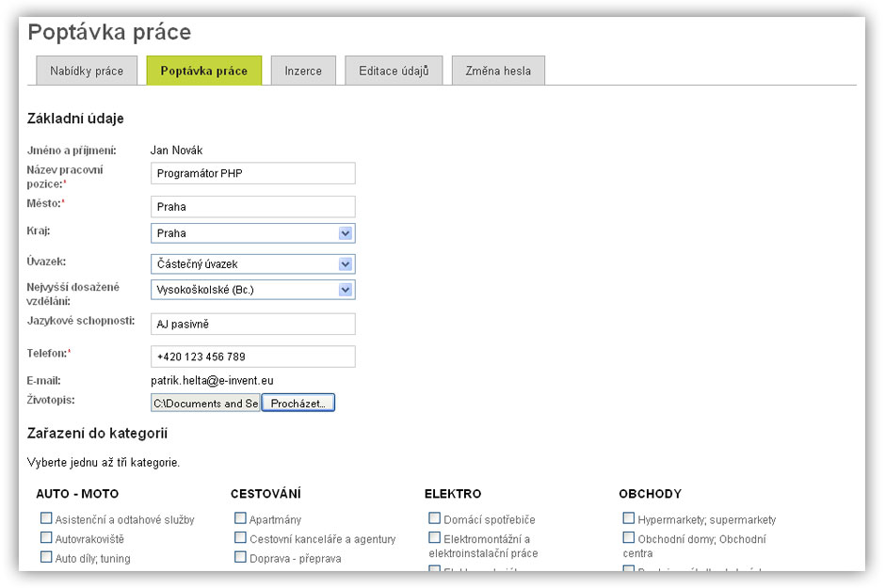Toggle the Hypermarkety; supermarkety checkbox
Viewport: 885px width, 588px height.
(x=628, y=518)
